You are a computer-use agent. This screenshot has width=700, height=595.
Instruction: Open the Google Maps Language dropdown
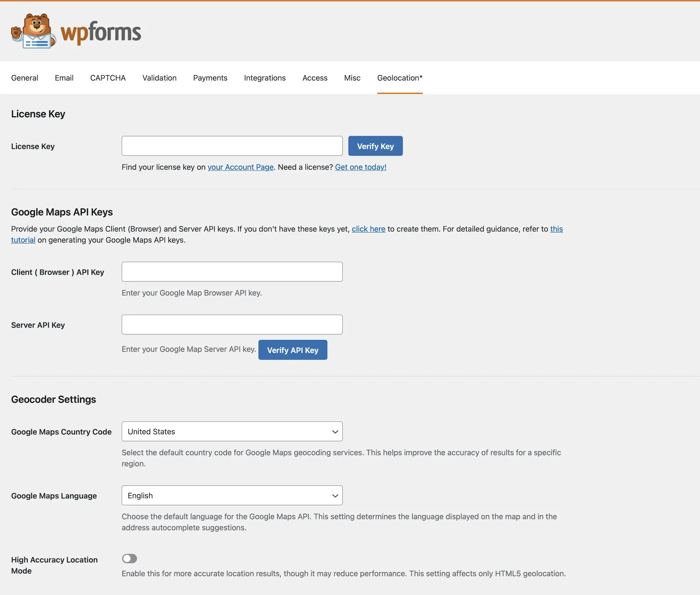(x=232, y=495)
